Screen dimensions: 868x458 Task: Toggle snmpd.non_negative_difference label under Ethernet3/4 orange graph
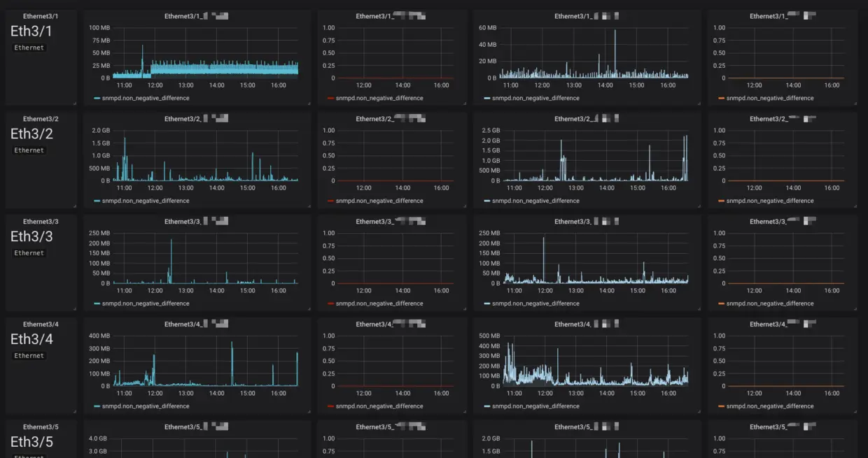coord(770,406)
